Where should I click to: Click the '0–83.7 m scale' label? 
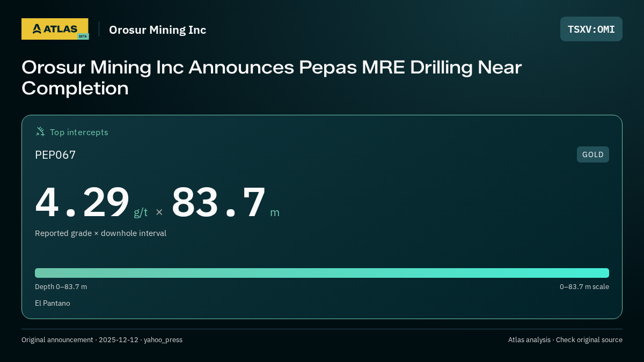[x=584, y=287]
